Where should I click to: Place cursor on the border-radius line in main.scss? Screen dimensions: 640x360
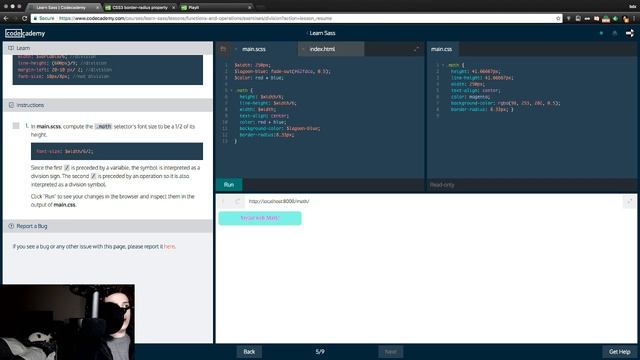click(267, 135)
